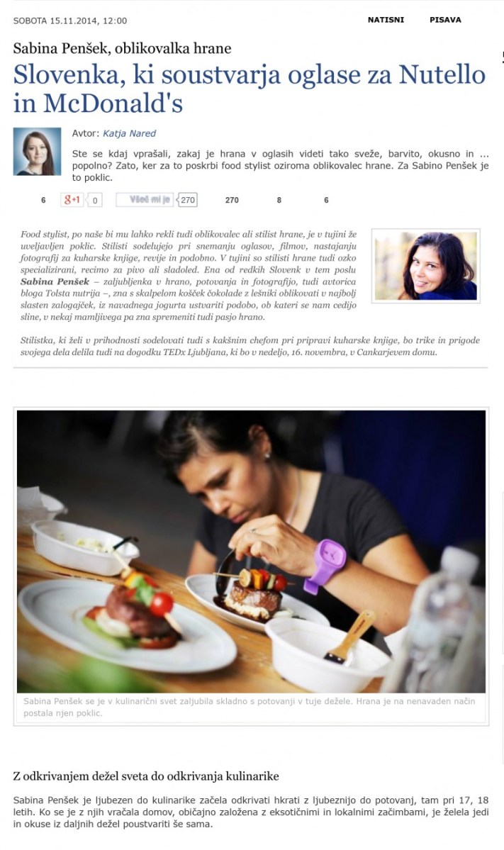
Task: Click the first share counter showing 6
Action: (43, 200)
